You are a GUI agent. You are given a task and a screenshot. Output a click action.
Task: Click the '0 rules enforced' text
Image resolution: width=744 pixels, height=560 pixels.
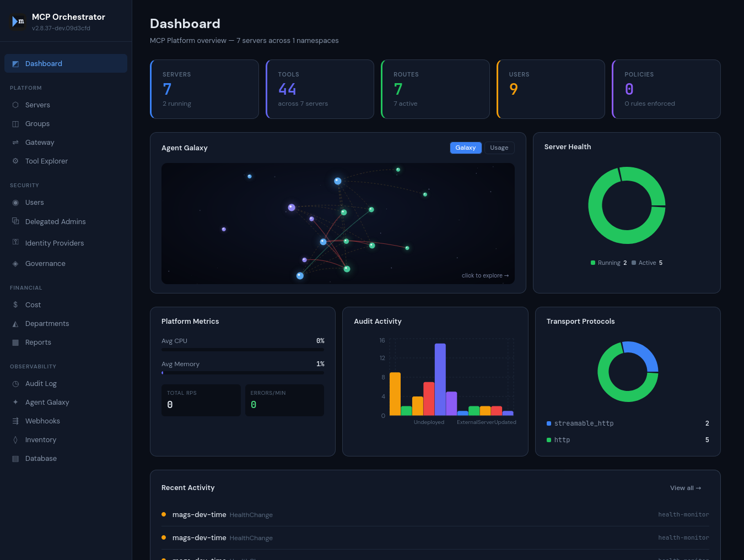coord(650,104)
